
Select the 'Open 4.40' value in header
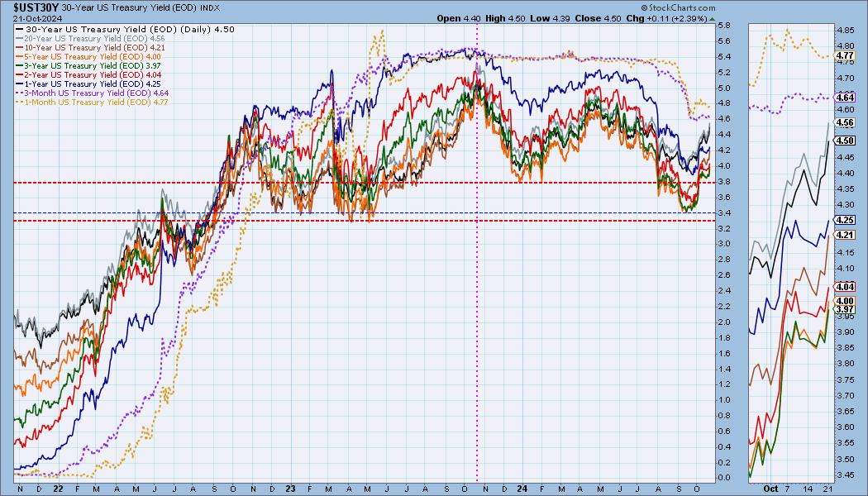pyautogui.click(x=459, y=18)
